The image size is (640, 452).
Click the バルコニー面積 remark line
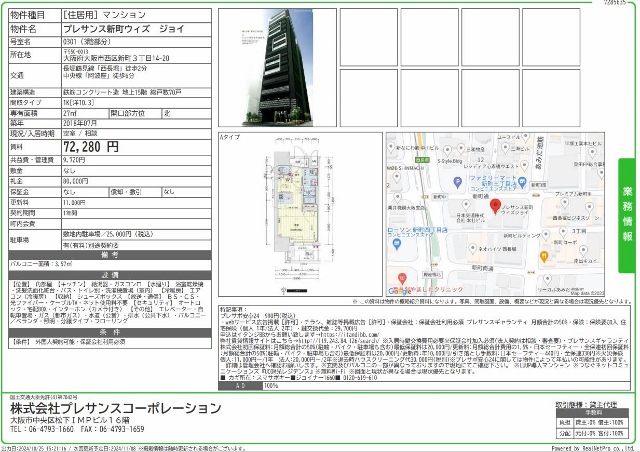coord(42,265)
